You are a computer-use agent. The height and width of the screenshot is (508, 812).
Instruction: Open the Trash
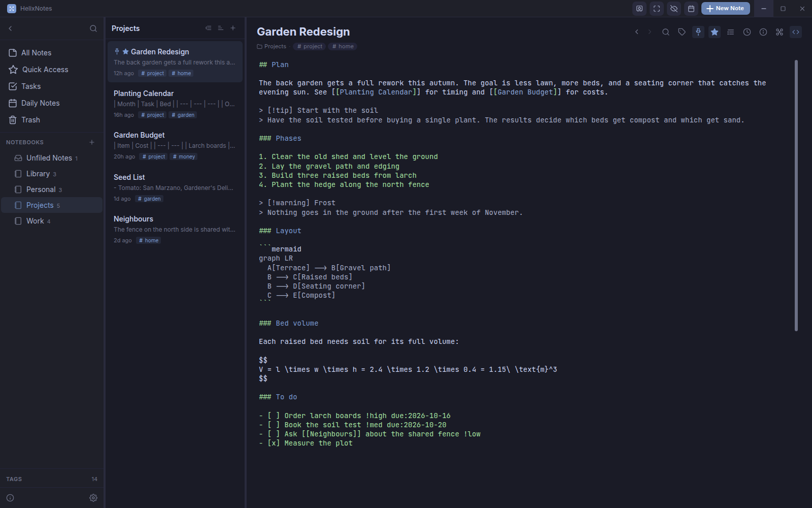coord(51,120)
